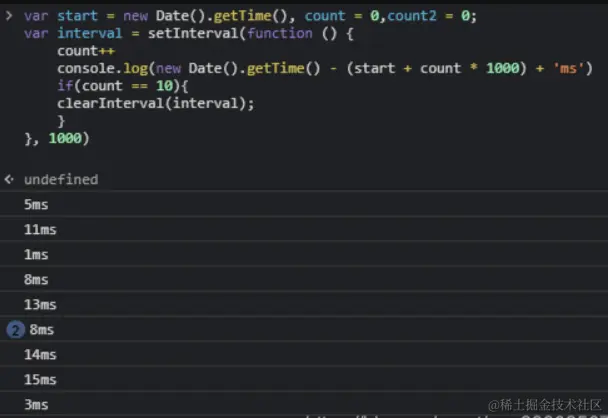Click the console.log code line
This screenshot has width=608, height=418.
(325, 69)
